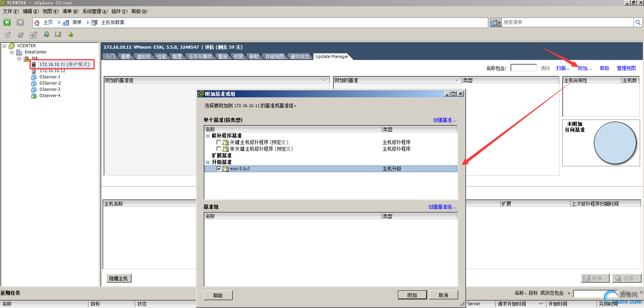This screenshot has width=644, height=308.
Task: Click the first greyed new-object toolbar icon
Action: click(8, 35)
